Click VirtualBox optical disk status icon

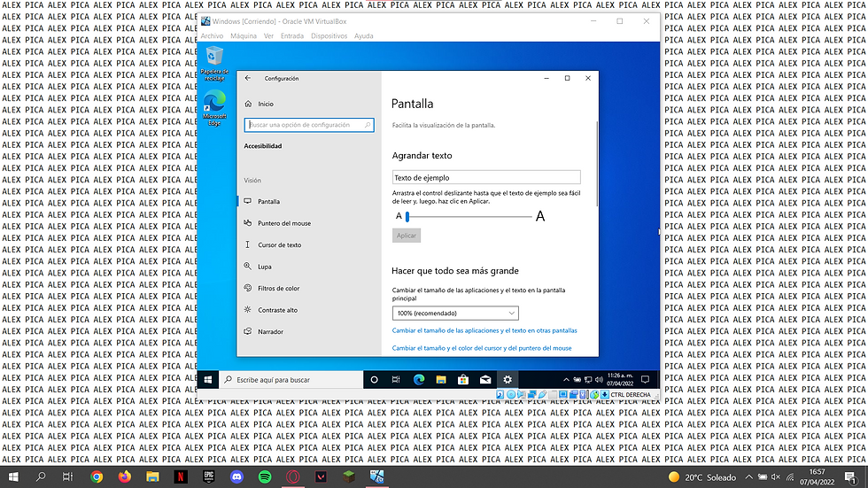(x=511, y=394)
